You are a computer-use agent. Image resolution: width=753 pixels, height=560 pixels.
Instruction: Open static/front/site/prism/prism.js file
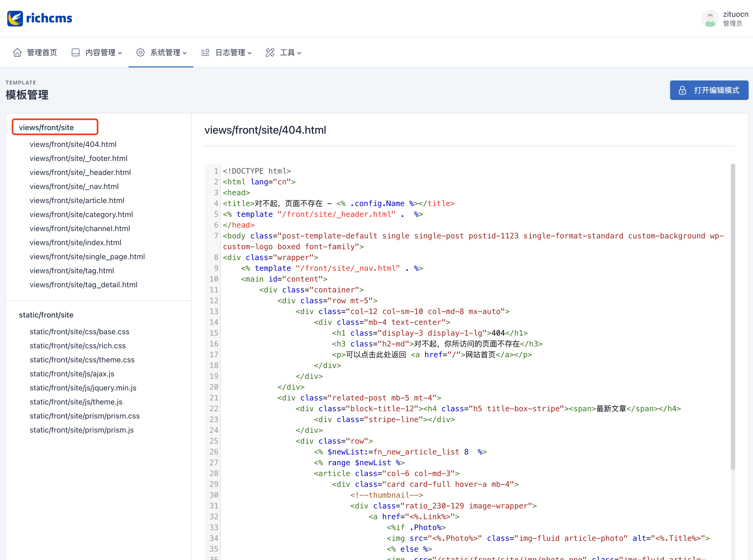(82, 430)
